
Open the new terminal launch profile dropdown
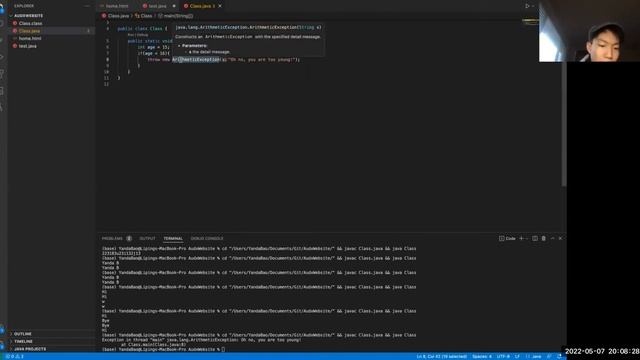pos(527,238)
